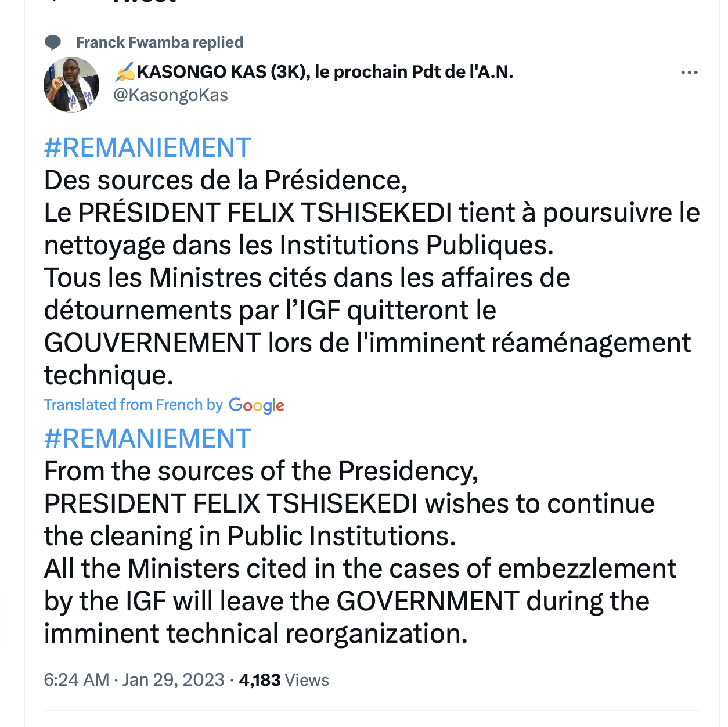Click "Translated from French by" link
The width and height of the screenshot is (728, 727).
(x=133, y=405)
